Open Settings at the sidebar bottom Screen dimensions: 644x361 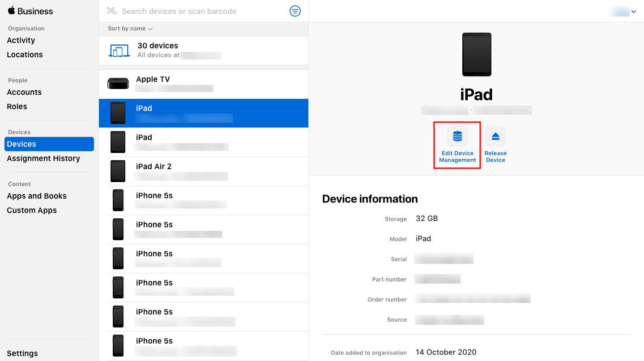[22, 353]
